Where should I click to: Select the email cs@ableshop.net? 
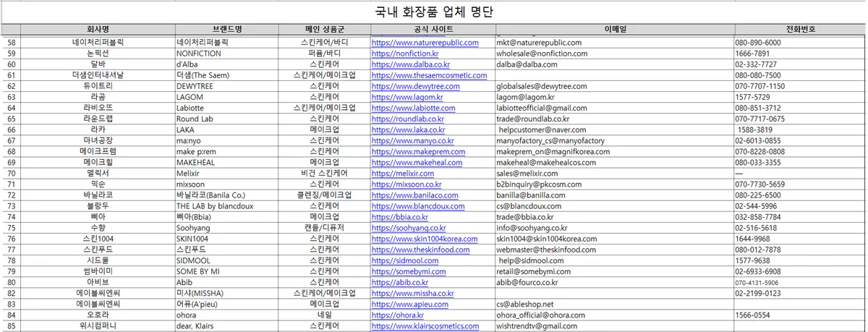pos(614,304)
